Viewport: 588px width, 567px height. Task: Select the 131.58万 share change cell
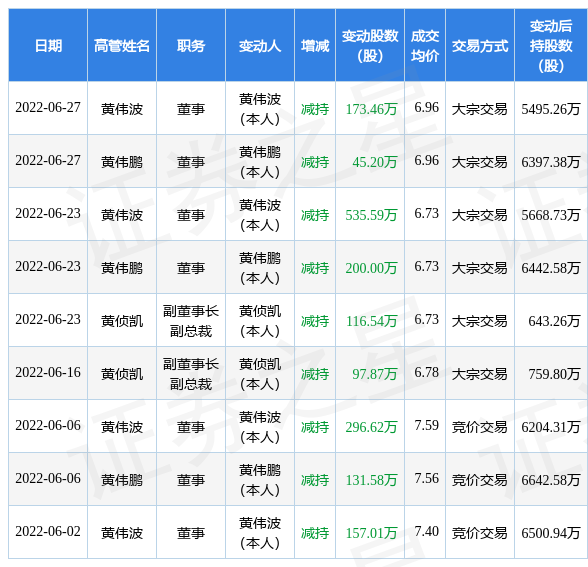371,480
